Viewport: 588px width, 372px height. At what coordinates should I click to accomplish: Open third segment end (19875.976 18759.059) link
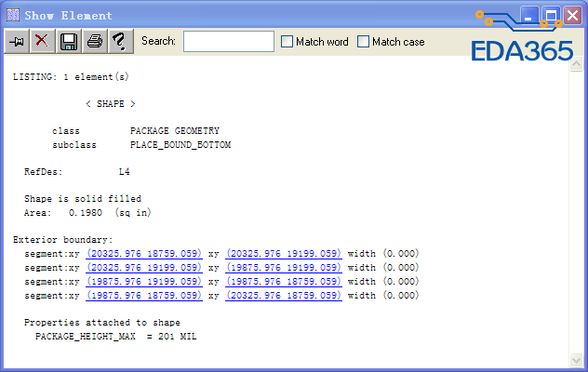point(284,281)
